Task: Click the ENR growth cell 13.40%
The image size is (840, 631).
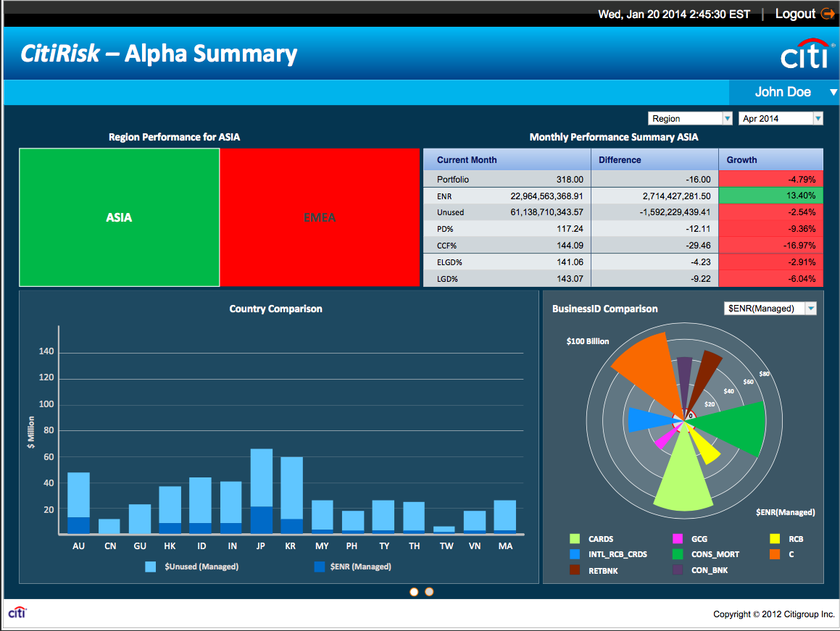Action: pos(771,196)
